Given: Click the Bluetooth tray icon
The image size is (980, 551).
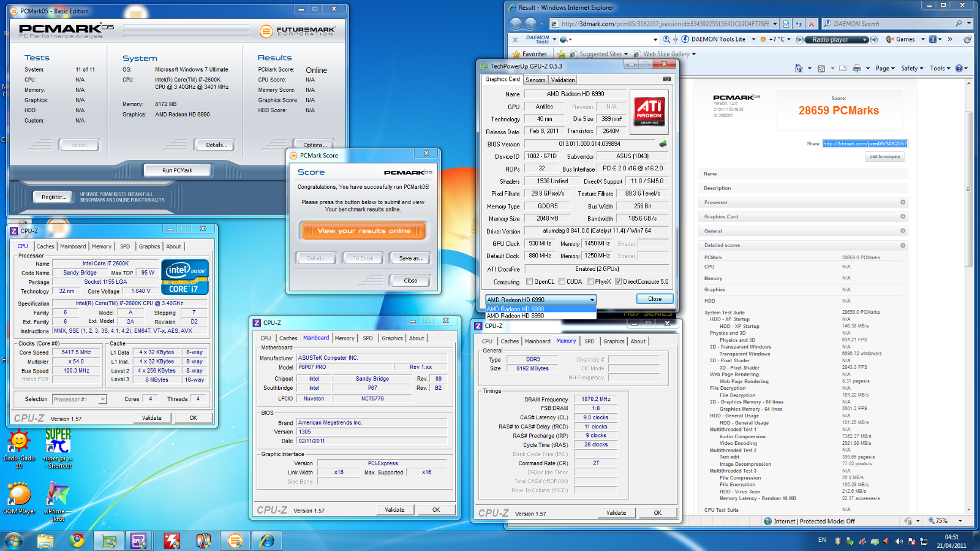Looking at the screenshot, I should point(837,541).
